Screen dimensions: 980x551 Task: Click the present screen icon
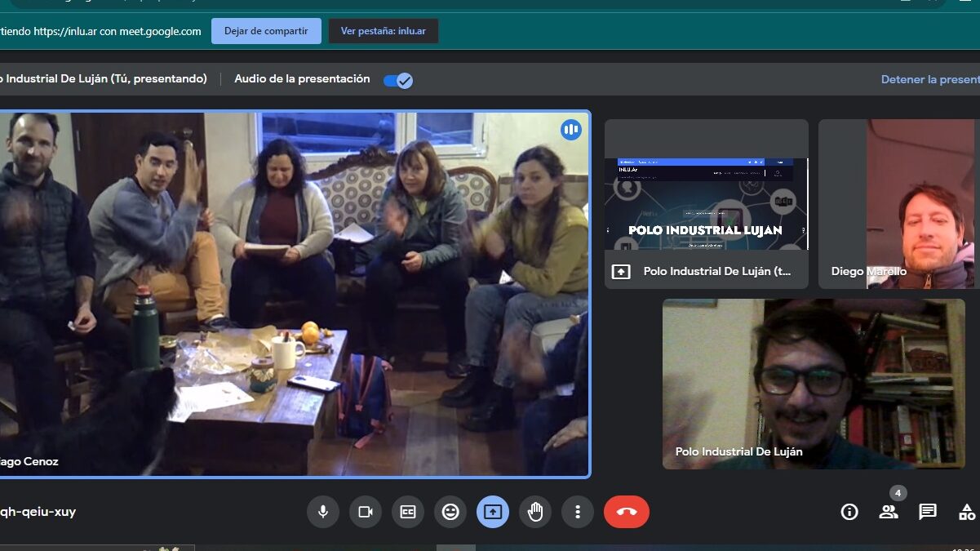tap(493, 512)
